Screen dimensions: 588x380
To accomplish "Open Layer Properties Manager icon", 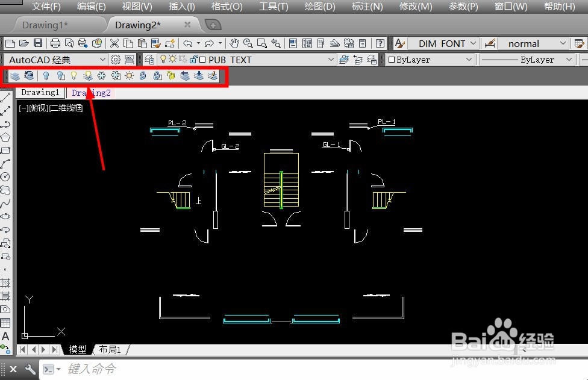I will point(149,60).
